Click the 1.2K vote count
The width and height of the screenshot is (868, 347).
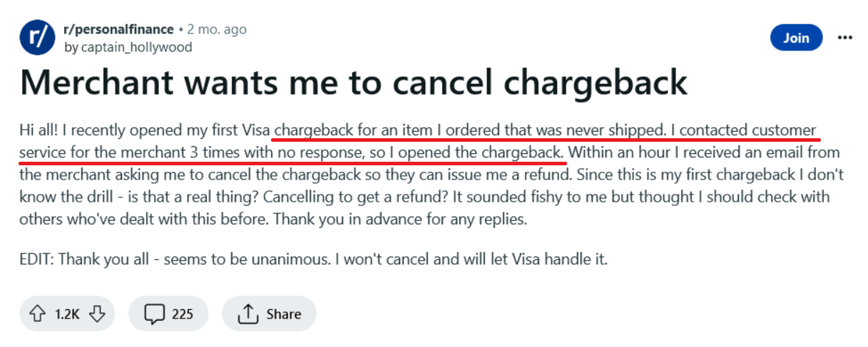coord(67,314)
